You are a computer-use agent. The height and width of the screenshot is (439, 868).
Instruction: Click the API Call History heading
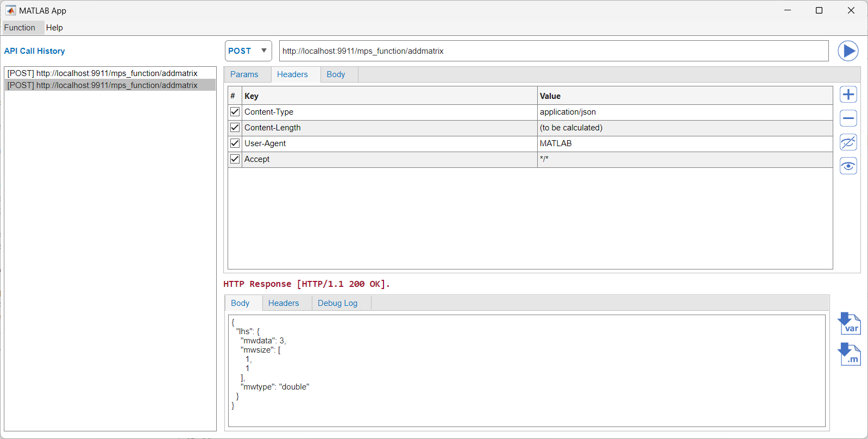(35, 51)
